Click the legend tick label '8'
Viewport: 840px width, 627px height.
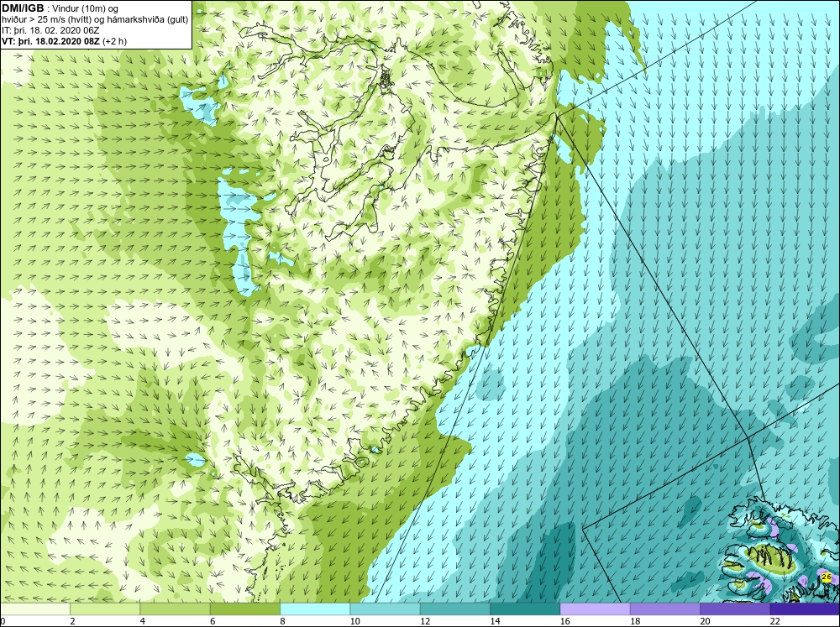click(x=282, y=621)
